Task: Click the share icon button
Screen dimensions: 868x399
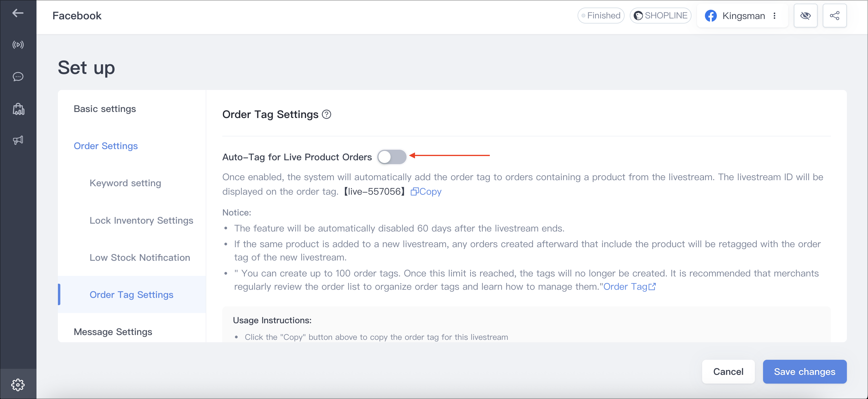Action: [834, 15]
